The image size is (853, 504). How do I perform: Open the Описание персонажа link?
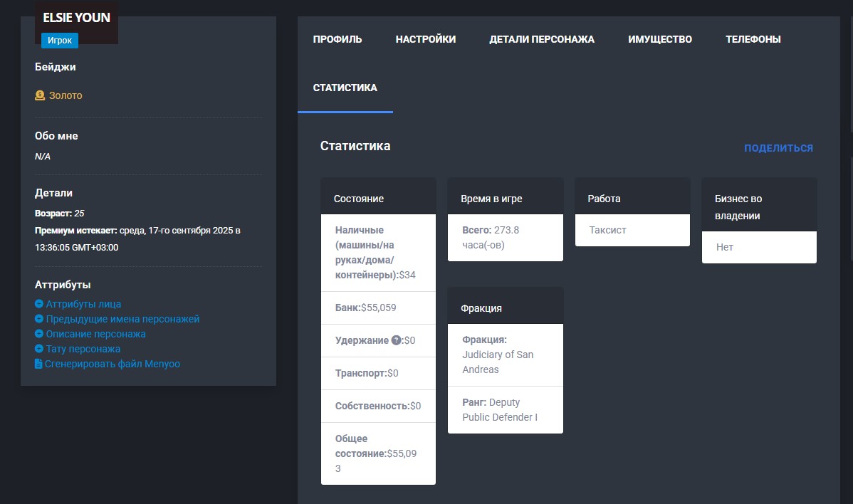coord(95,334)
